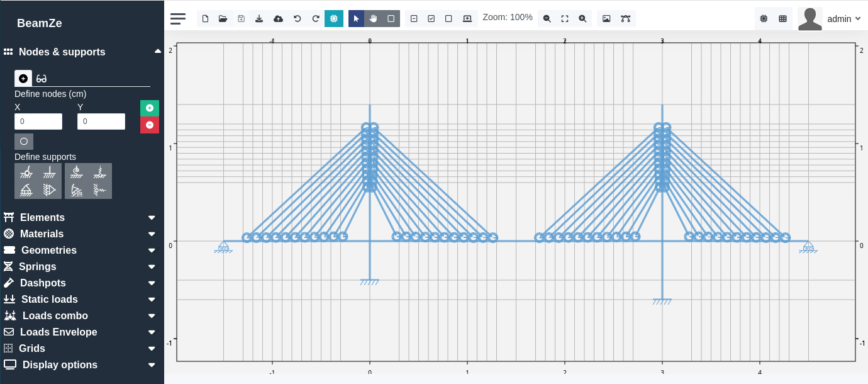
Task: Select the hand pan tool
Action: pyautogui.click(x=374, y=19)
